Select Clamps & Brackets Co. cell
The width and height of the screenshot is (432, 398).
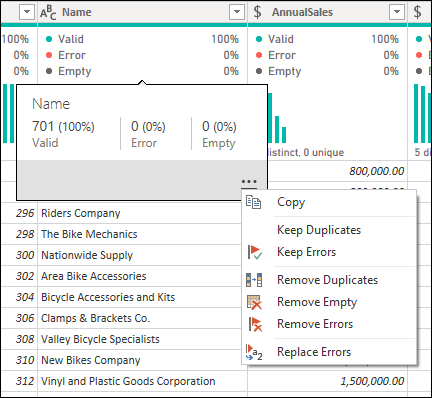pos(140,318)
